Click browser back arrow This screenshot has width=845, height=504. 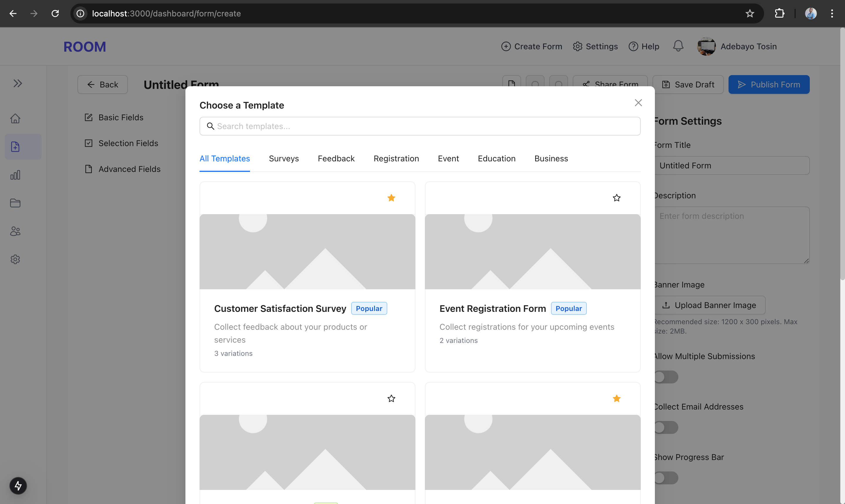tap(13, 13)
